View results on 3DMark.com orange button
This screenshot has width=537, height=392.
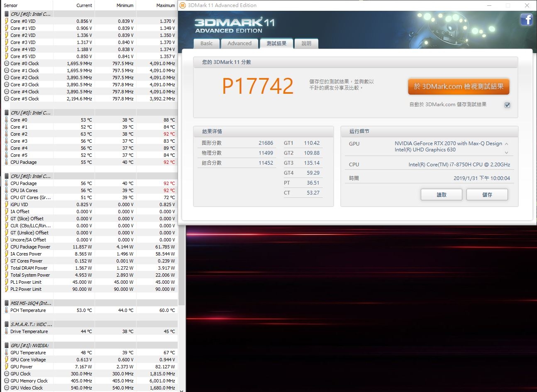(x=459, y=87)
